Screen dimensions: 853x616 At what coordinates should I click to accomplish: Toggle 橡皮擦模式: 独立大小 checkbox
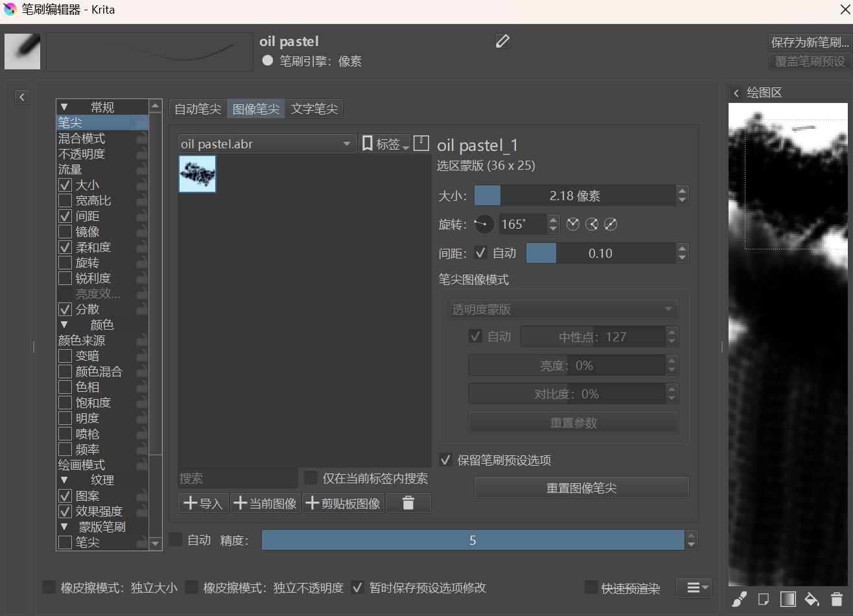(x=49, y=588)
